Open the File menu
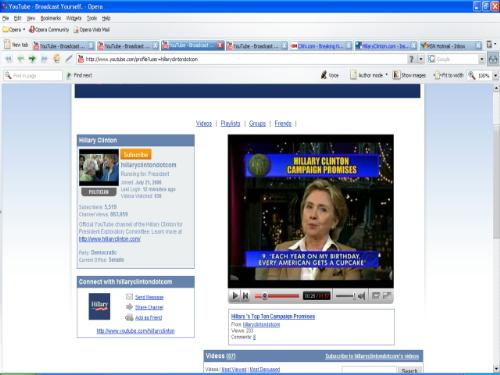Viewport: 500px width, 375px height. [x=5, y=18]
